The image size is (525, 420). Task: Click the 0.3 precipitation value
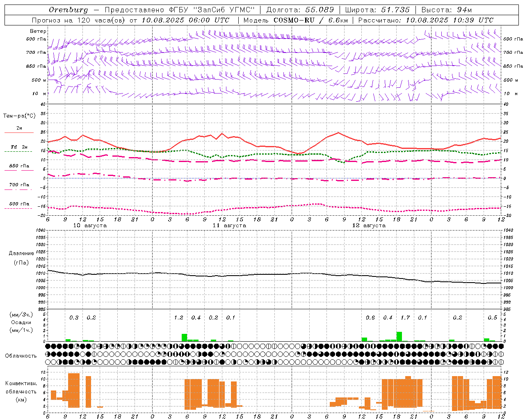coord(74,317)
